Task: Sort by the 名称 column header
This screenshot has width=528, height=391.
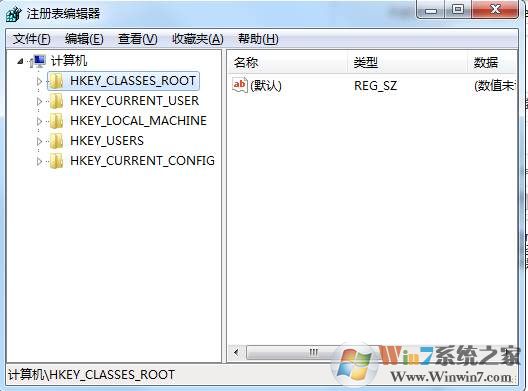Action: pyautogui.click(x=288, y=62)
